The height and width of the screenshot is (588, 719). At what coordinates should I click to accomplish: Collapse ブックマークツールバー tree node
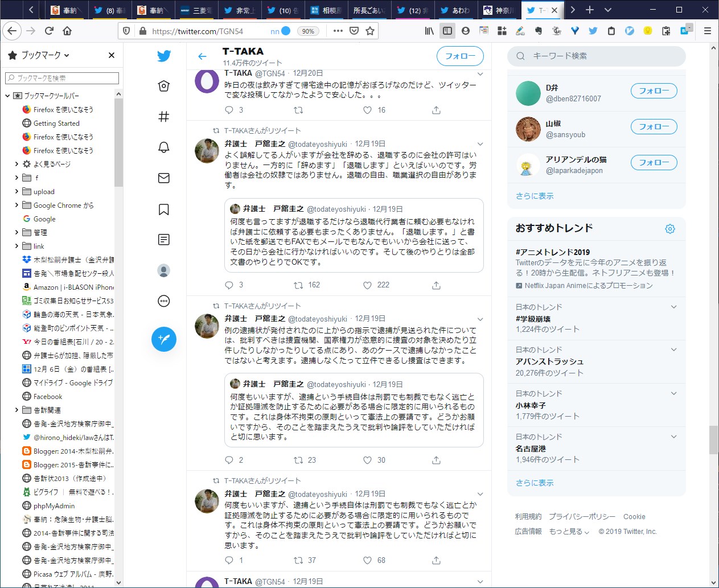7,96
